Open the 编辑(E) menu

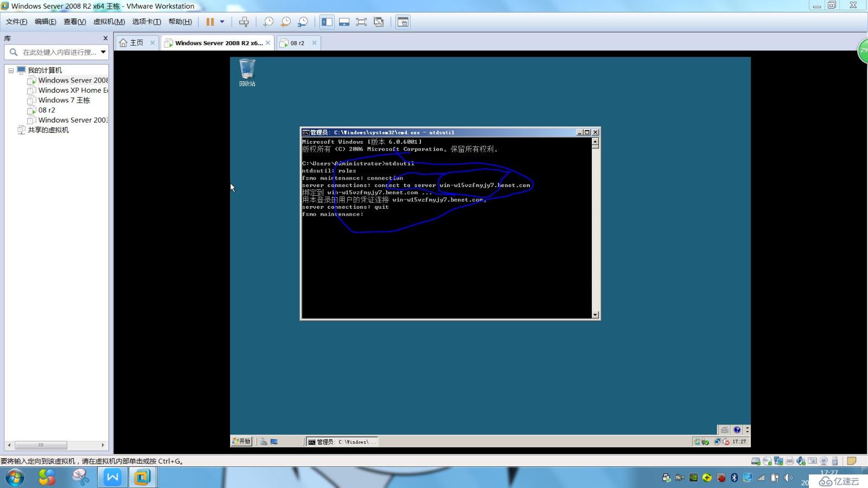(x=46, y=22)
